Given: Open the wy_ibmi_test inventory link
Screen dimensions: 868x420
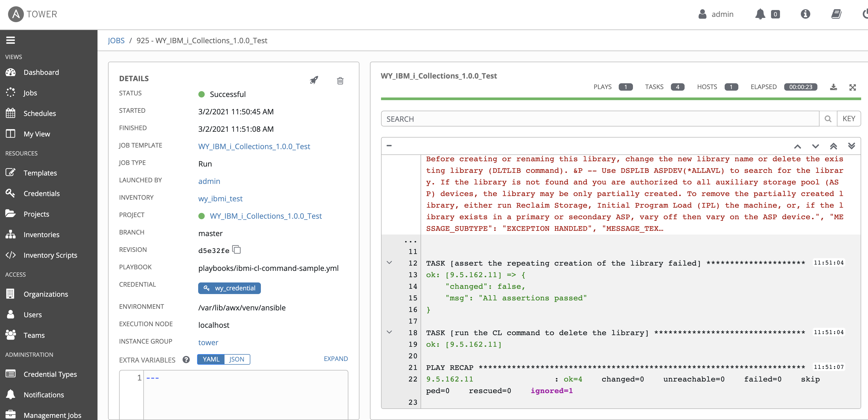Looking at the screenshot, I should tap(220, 198).
